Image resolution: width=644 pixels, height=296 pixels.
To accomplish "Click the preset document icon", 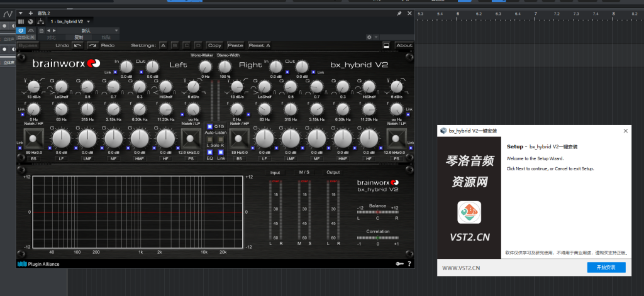I will pos(41,30).
